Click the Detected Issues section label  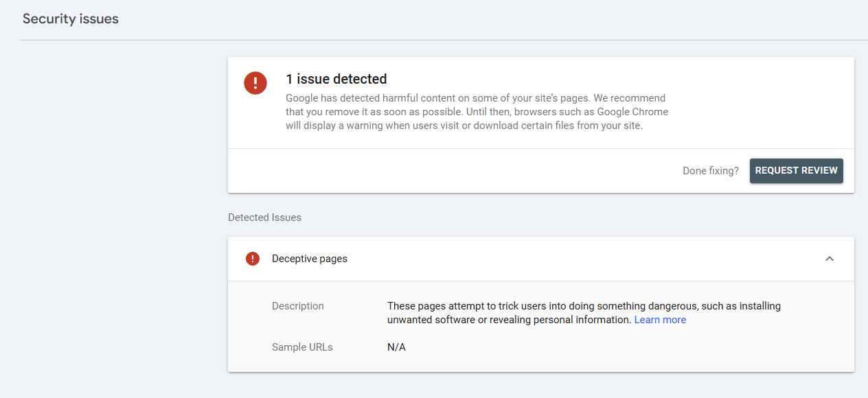click(264, 218)
